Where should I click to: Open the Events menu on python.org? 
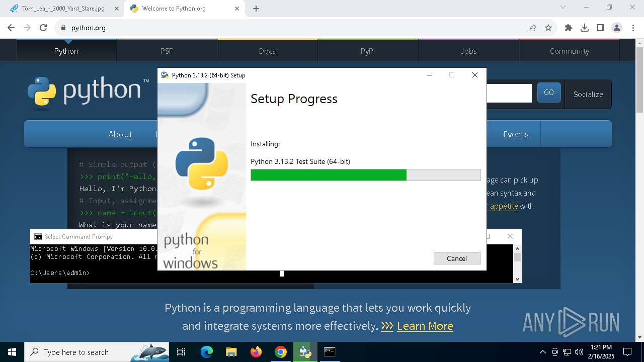coord(516,134)
